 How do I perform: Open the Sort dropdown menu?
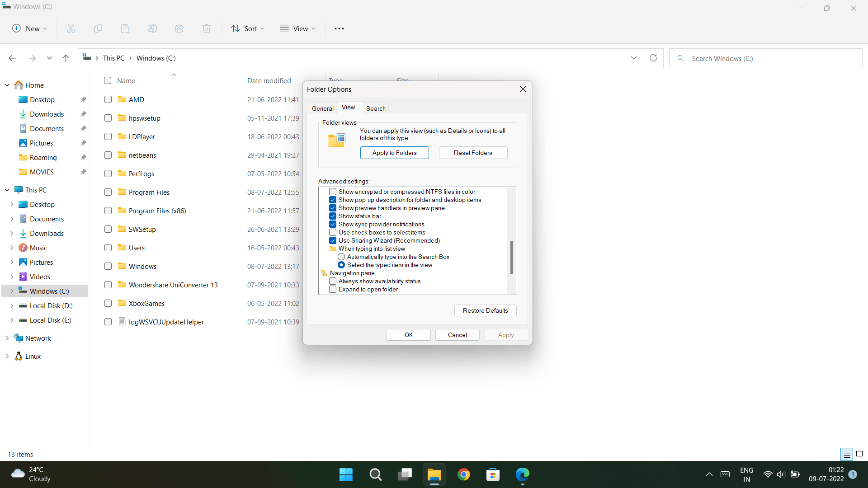tap(248, 28)
